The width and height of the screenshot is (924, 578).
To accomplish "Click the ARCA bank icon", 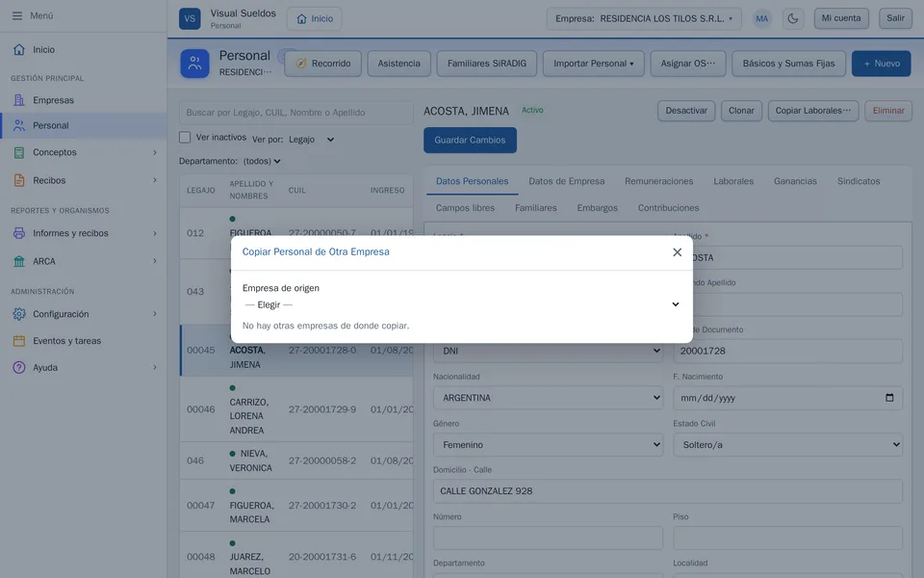I will pos(19,261).
